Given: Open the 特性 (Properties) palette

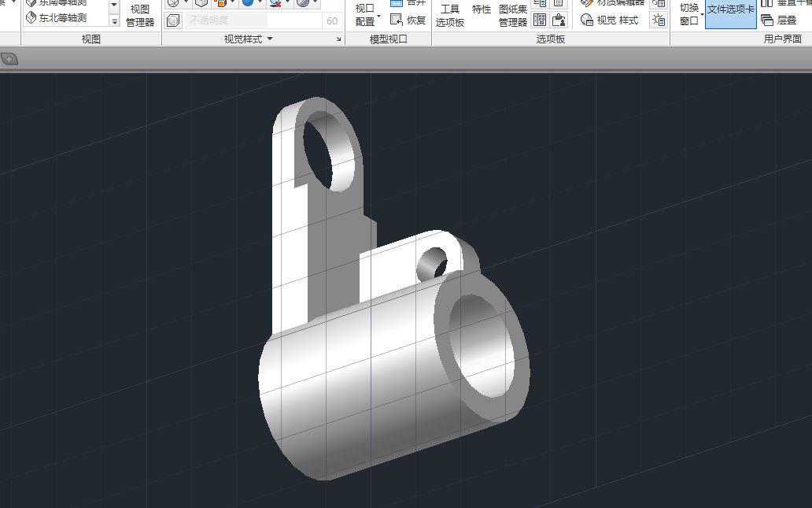Looking at the screenshot, I should tap(480, 9).
